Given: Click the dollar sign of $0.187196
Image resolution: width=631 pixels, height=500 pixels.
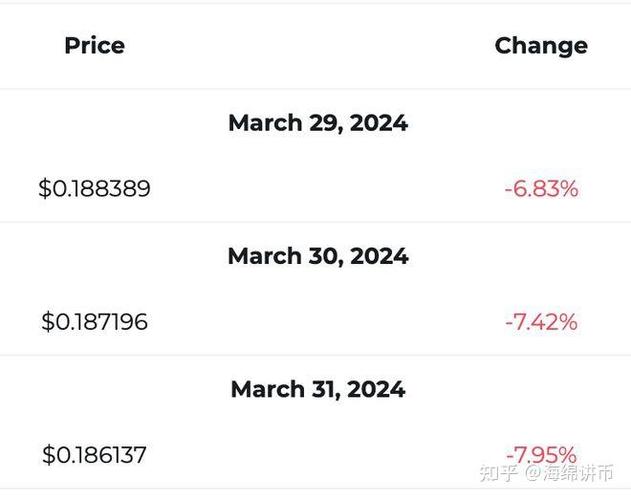Looking at the screenshot, I should pos(48,322).
